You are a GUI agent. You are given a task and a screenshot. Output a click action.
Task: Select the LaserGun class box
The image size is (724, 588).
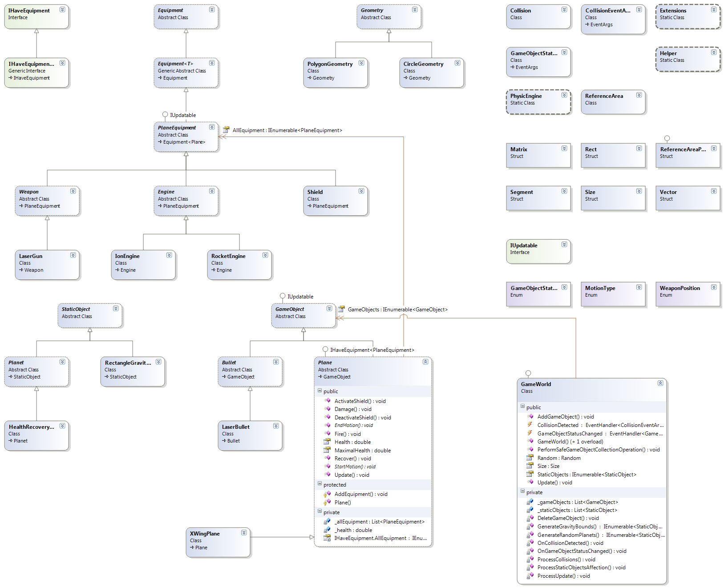click(47, 265)
